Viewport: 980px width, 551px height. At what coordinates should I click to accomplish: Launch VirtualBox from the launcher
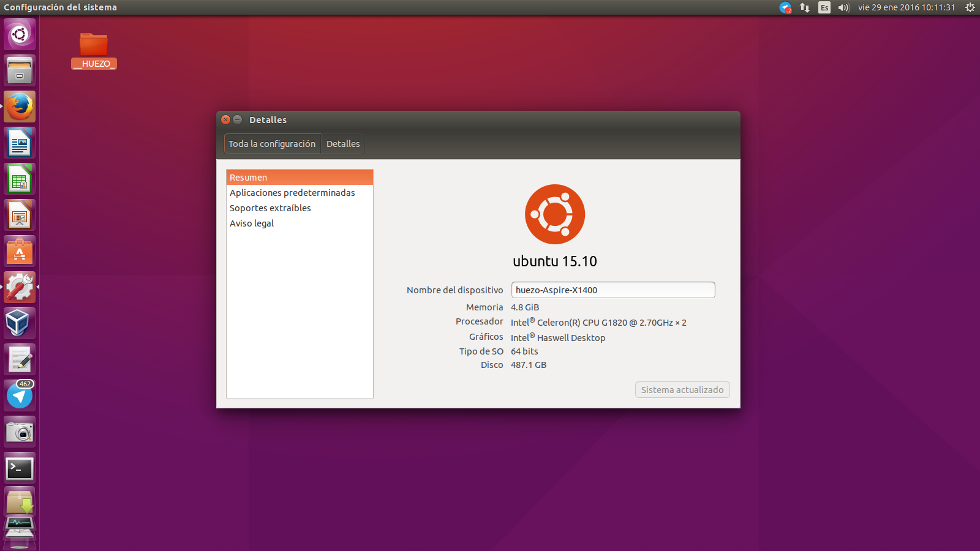pos(20,323)
